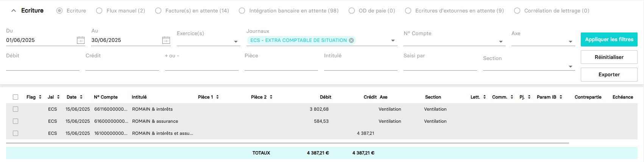The image size is (644, 162).
Task: Open the 'Au' date calendar picker
Action: [x=166, y=40]
